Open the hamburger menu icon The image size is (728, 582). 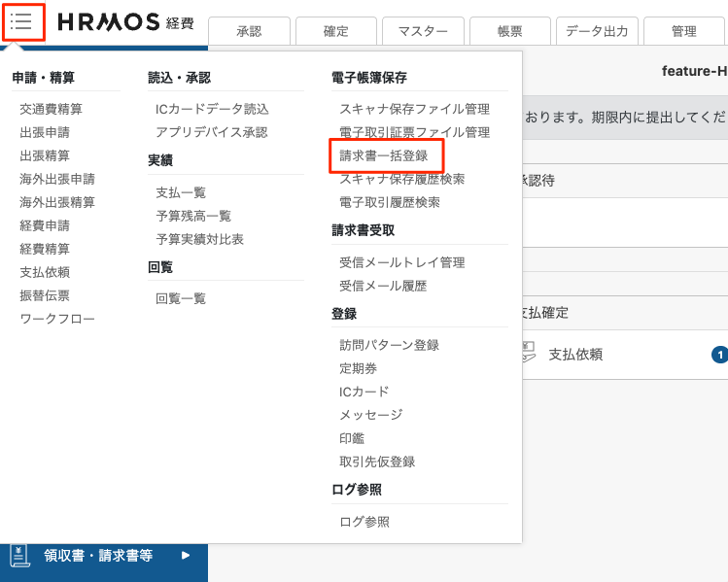click(x=21, y=21)
